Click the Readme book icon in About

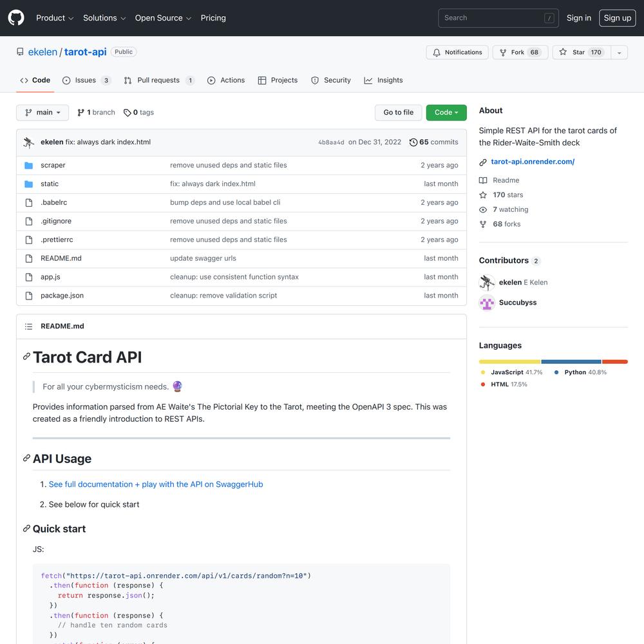coord(483,180)
